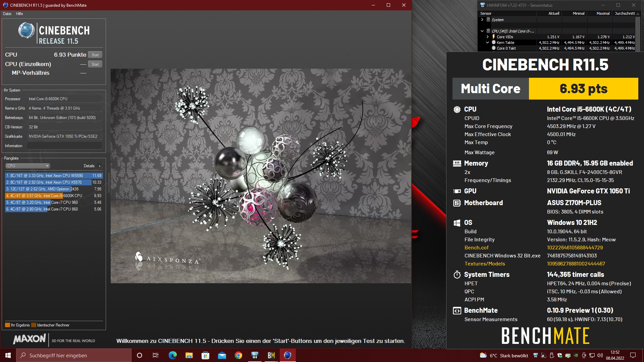The image size is (644, 362).
Task: Switch to Cinebench taskbar button
Action: [287, 355]
